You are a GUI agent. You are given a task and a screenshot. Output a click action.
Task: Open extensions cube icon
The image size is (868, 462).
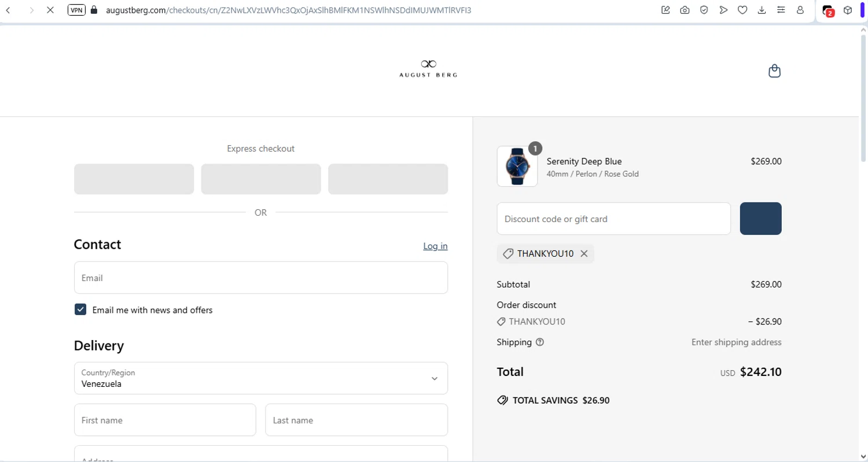848,10
